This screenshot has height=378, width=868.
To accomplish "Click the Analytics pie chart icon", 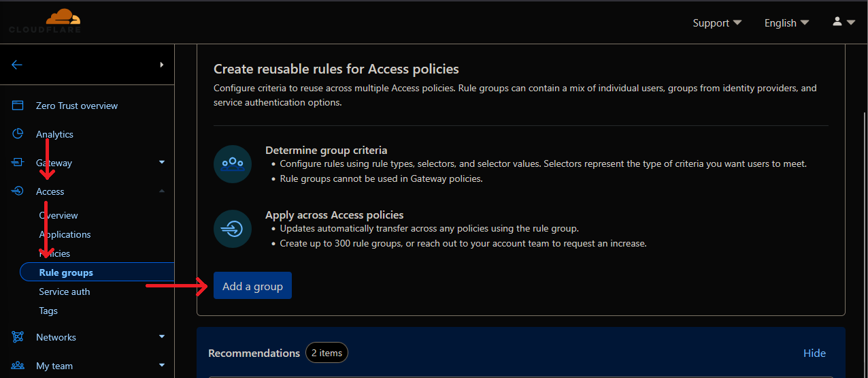I will coord(18,134).
